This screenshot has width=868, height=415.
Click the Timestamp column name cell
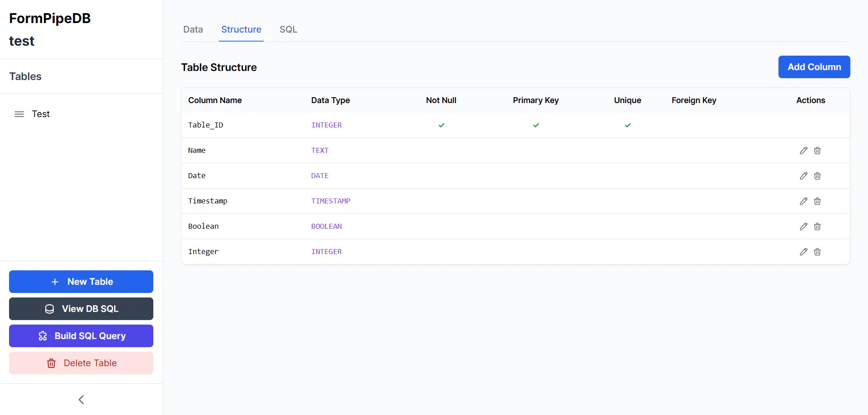[x=208, y=201]
